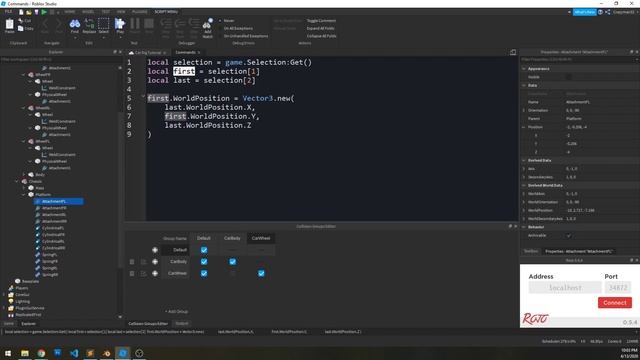Viewport: 640px width, 360px height.
Task: Select AttachmentFL in the Explorer tree
Action: point(59,201)
